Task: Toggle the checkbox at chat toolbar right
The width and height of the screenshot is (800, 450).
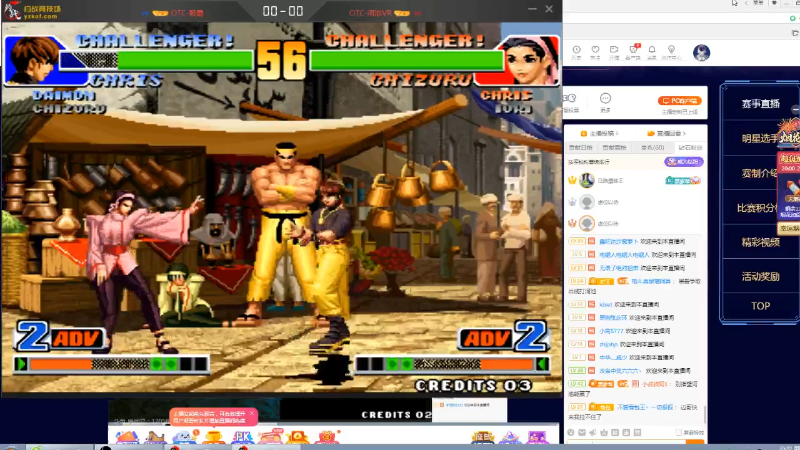Action: (x=678, y=432)
